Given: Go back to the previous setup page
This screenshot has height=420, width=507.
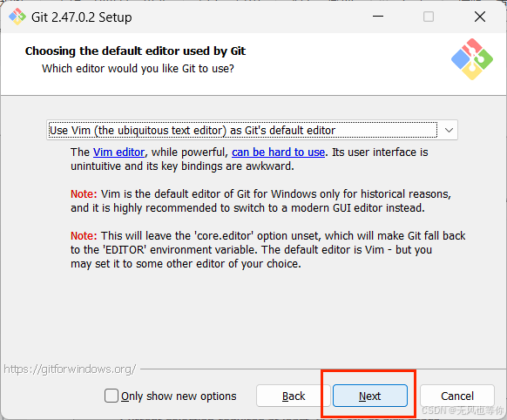Looking at the screenshot, I should pos(294,396).
